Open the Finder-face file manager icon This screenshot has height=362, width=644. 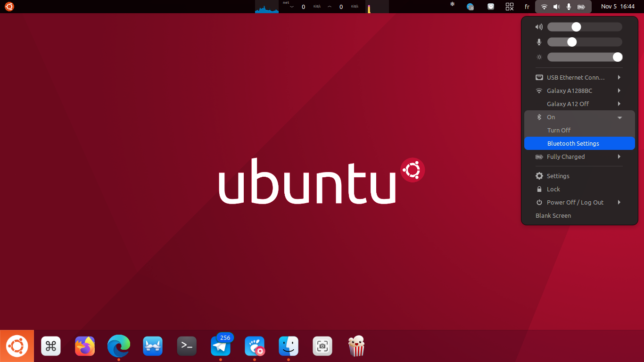point(289,346)
